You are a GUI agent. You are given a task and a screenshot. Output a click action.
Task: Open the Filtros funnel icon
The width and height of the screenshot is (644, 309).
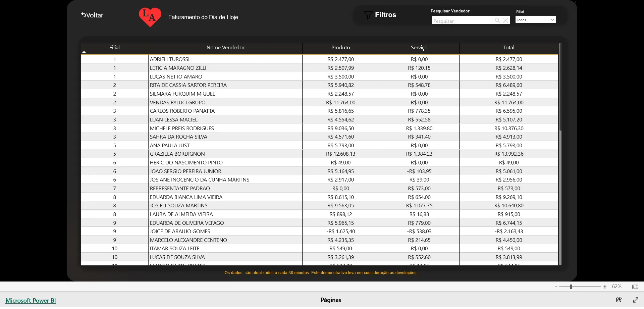368,15
